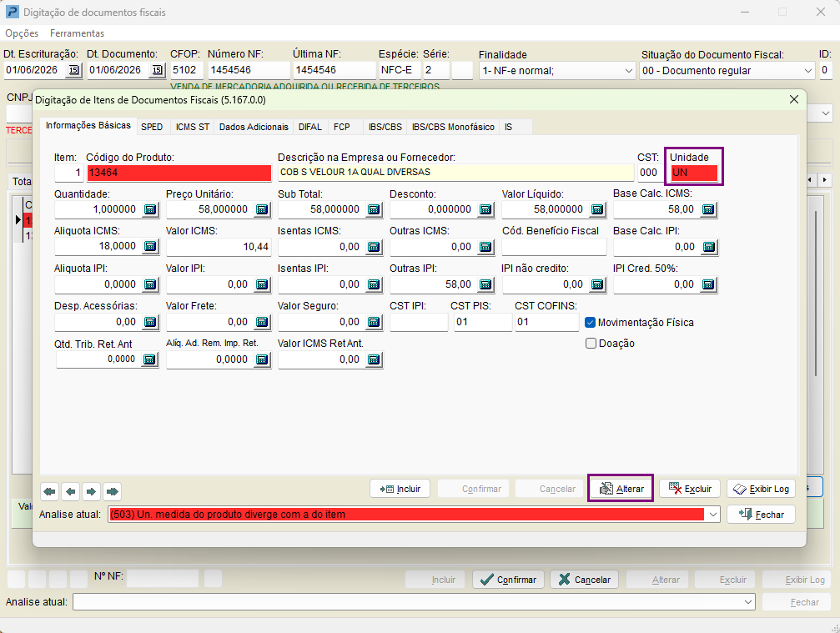This screenshot has height=633, width=840.
Task: Jump to last item navigation arrow
Action: (112, 491)
